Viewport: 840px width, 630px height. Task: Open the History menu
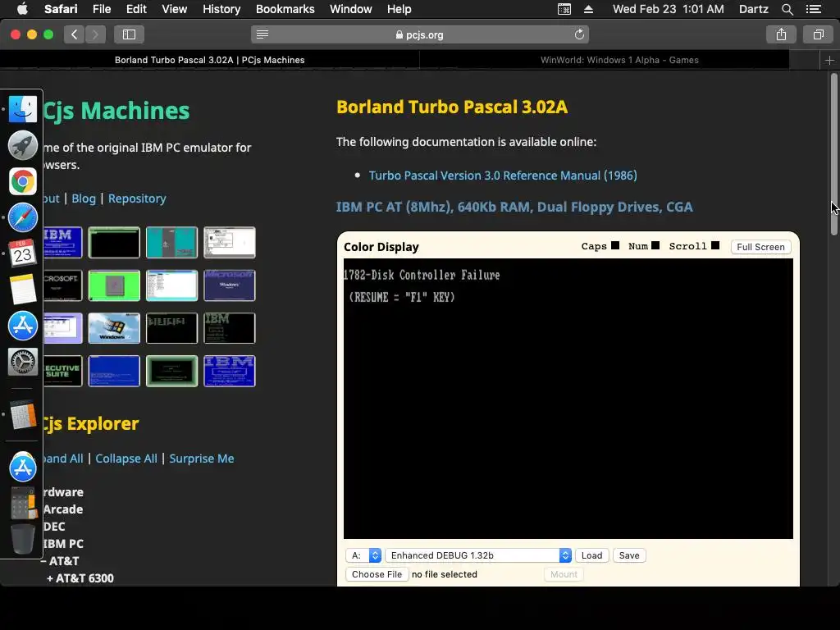[x=221, y=9]
